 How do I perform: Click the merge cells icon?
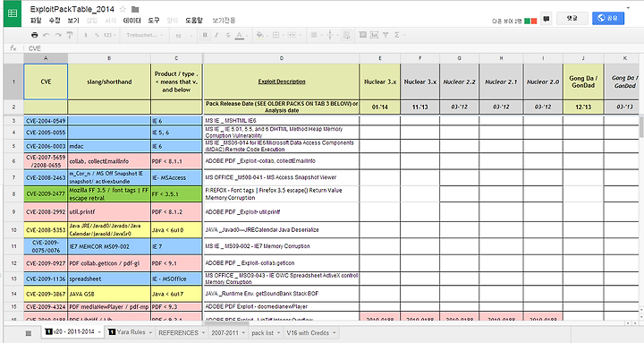292,35
